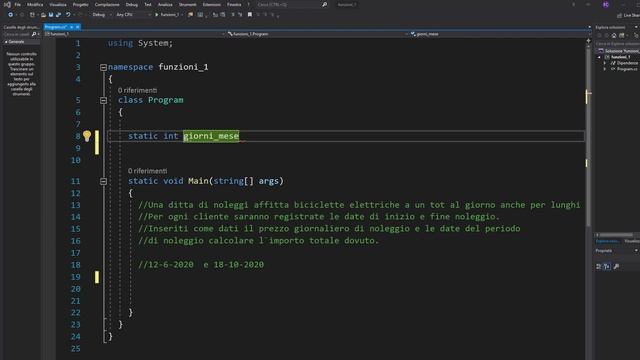Collapse the namespace funzioni_1 block
The image size is (640, 360).
(103, 67)
